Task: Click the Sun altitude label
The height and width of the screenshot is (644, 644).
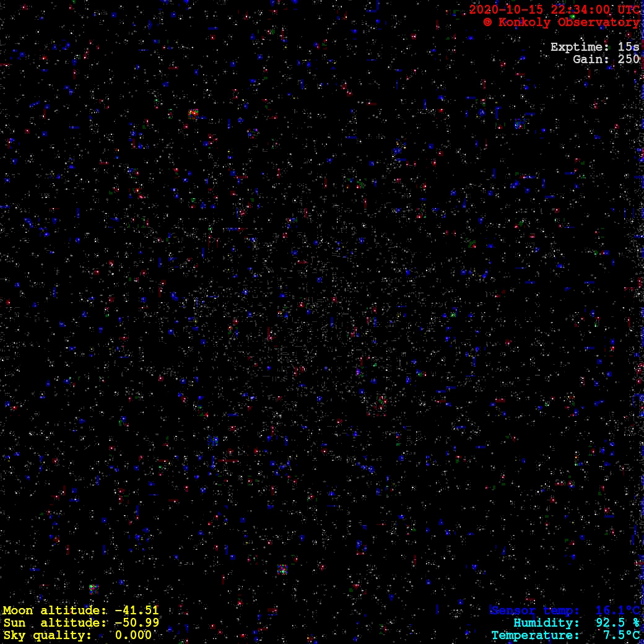Action: (x=53, y=623)
